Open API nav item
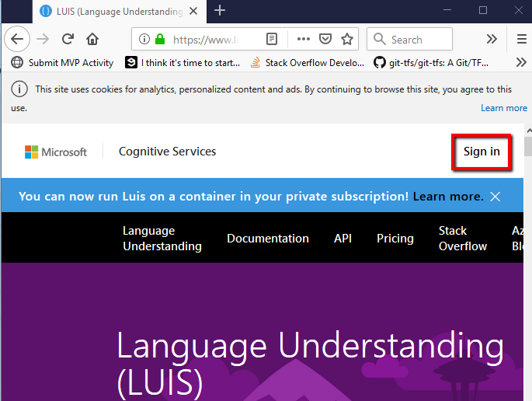Image resolution: width=532 pixels, height=401 pixels. click(x=342, y=239)
